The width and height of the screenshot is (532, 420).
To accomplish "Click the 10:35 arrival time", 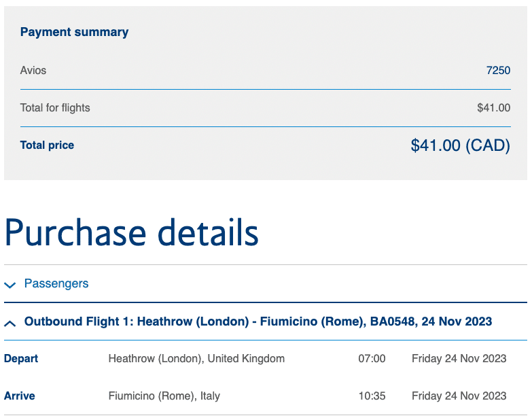I will [x=372, y=396].
